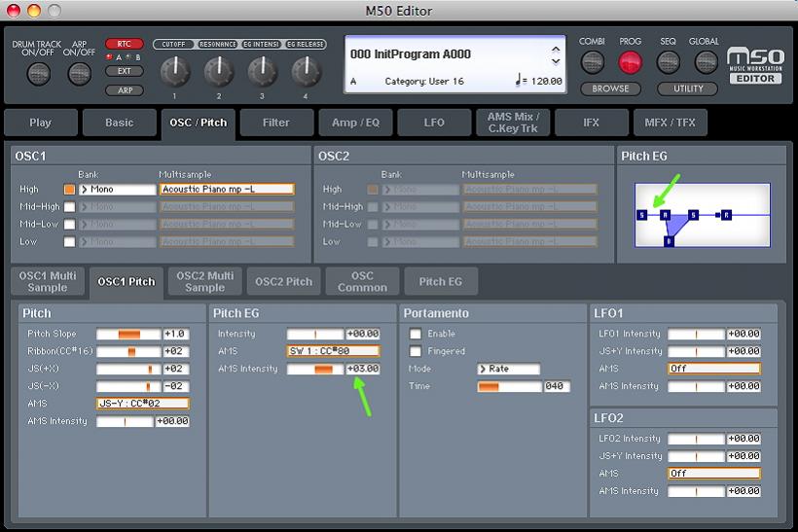Viewport: 798px width, 532px height.
Task: Toggle OSC2 High checkbox
Action: 373,190
